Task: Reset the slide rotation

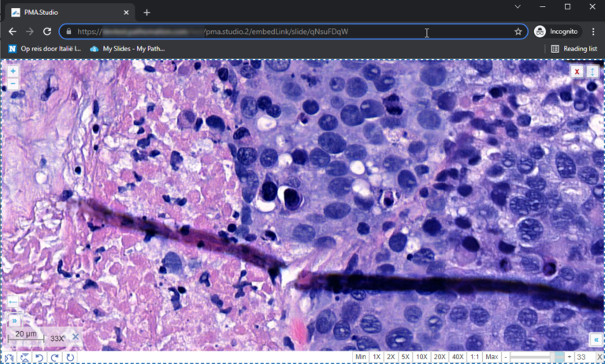Action: point(70,358)
